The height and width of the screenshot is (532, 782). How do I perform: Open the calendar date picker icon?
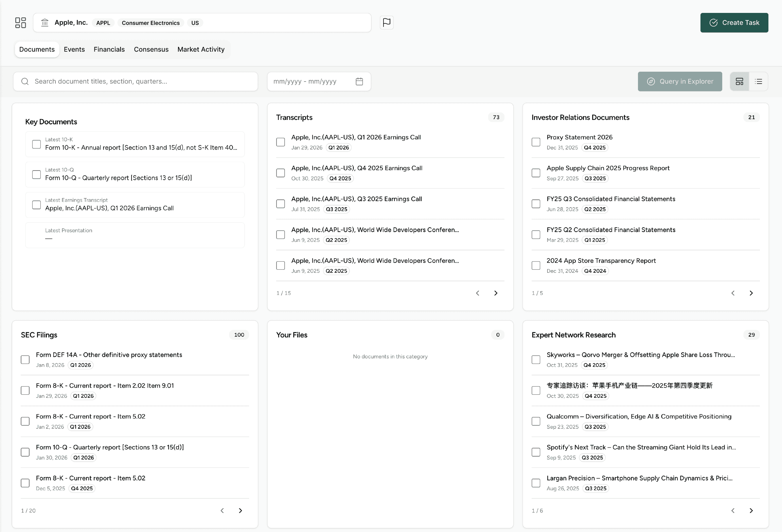[x=359, y=82]
